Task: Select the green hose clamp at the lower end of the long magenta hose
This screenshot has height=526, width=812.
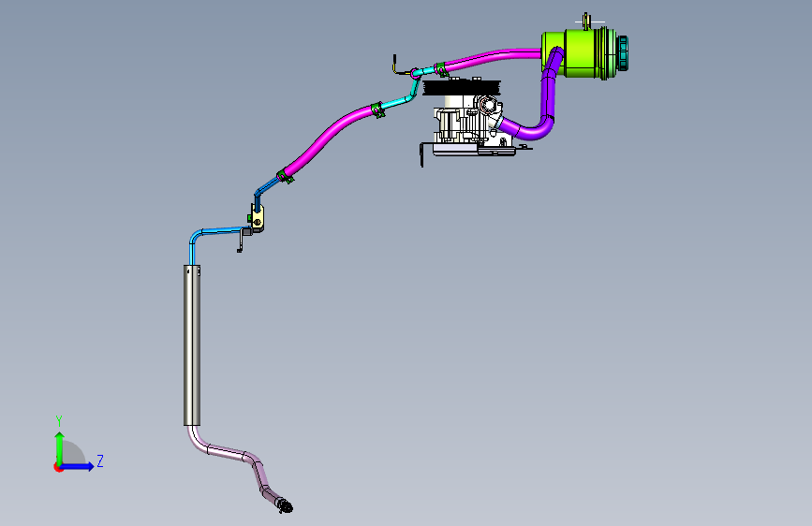Action: click(x=285, y=176)
